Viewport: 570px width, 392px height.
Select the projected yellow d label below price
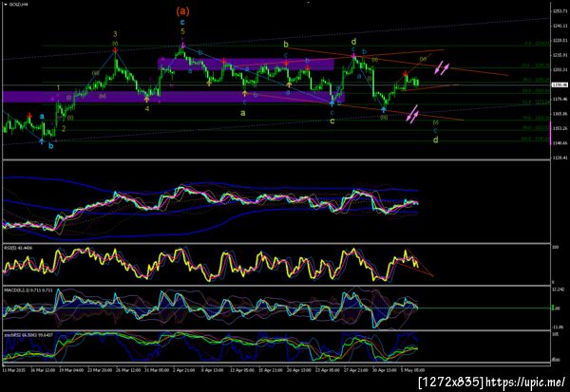pos(435,140)
